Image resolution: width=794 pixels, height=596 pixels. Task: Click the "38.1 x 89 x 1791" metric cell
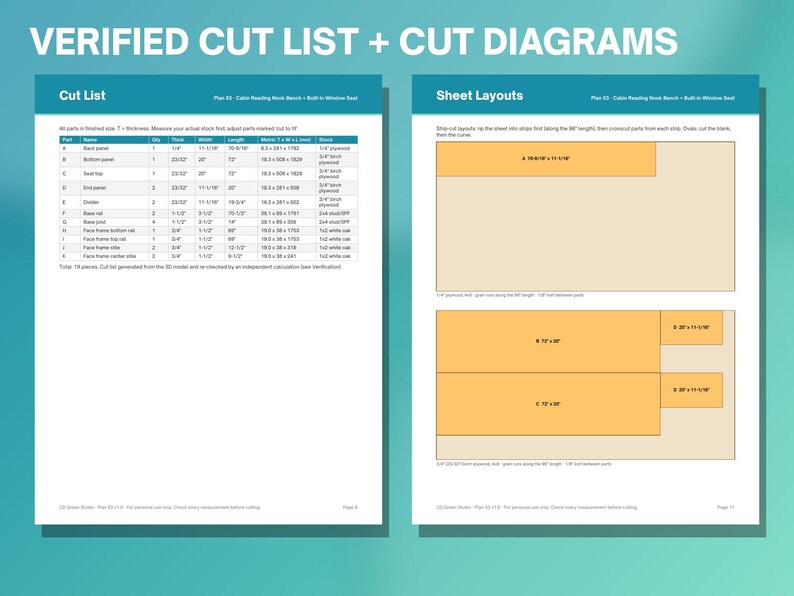click(280, 214)
